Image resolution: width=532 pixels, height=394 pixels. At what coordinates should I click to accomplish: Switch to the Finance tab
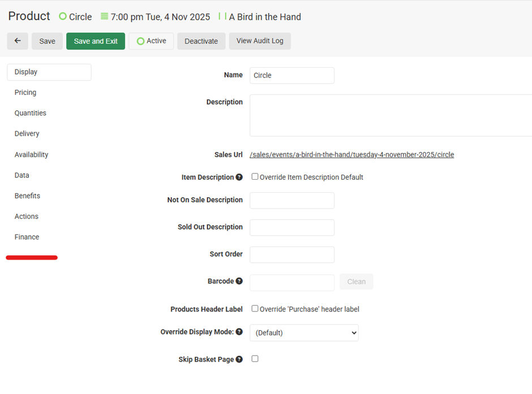click(27, 237)
